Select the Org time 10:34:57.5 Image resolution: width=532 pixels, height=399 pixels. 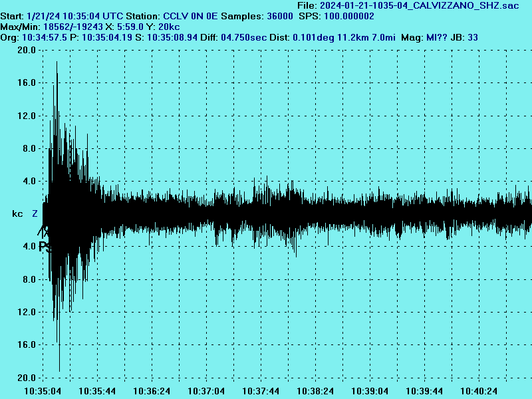(45, 37)
